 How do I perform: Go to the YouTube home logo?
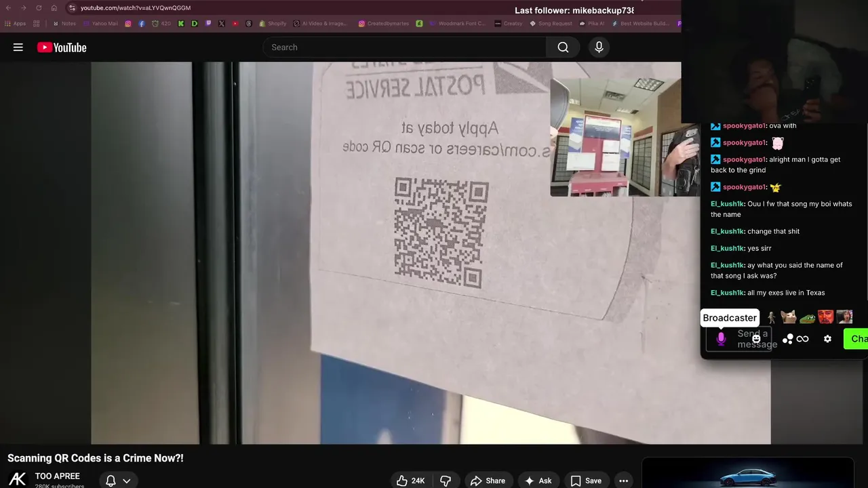coord(62,47)
